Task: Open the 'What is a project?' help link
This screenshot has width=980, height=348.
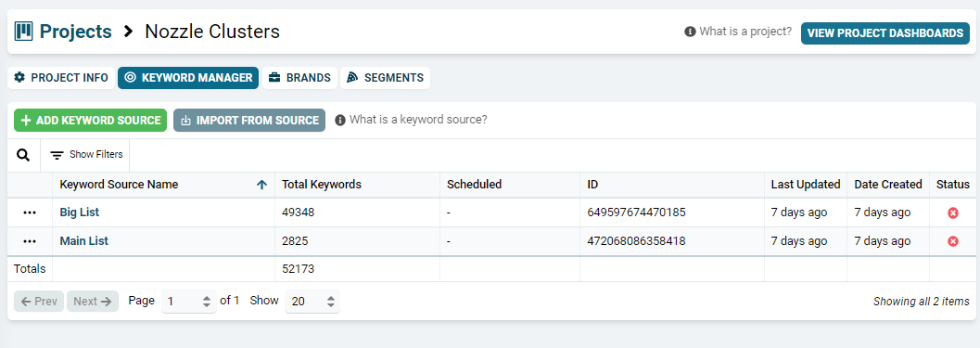Action: (738, 32)
